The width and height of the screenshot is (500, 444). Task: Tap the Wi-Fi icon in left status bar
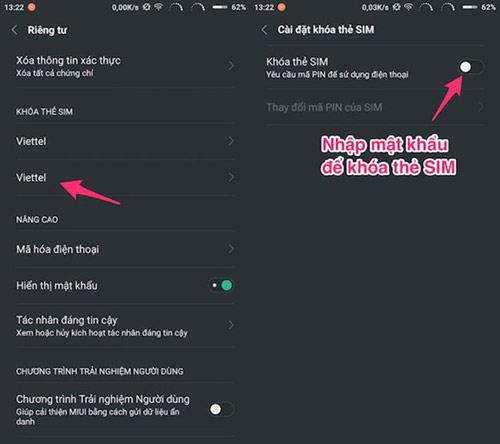[x=159, y=7]
